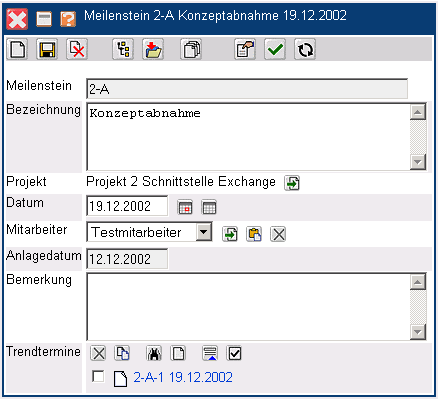Refresh using the circular arrows icon

tap(305, 49)
